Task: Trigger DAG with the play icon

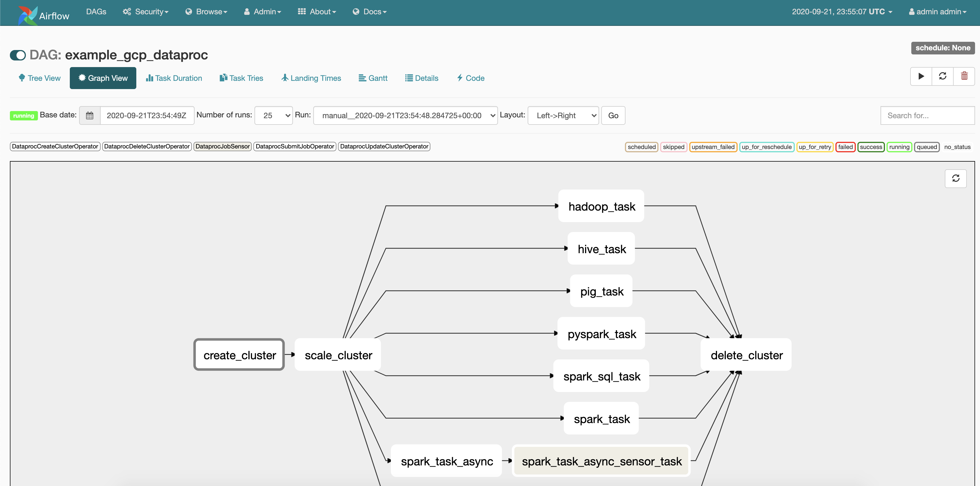Action: coord(921,76)
